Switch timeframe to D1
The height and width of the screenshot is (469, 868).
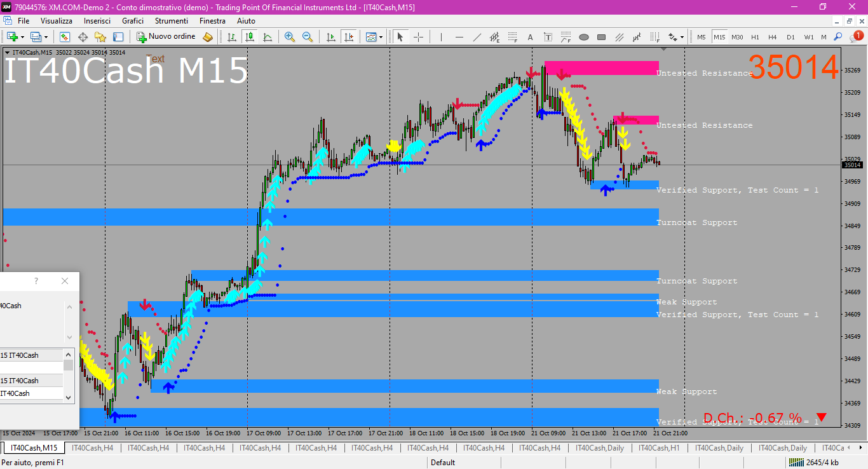point(790,37)
